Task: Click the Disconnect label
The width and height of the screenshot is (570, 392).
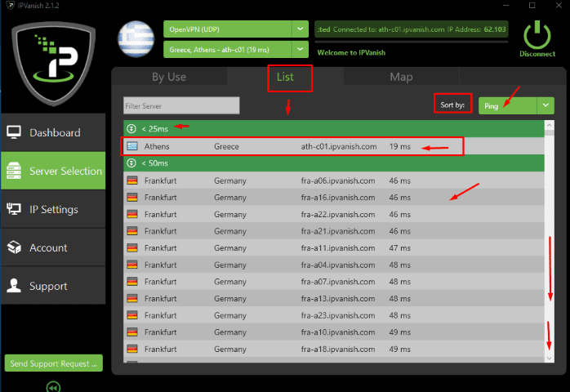Action: click(x=537, y=54)
